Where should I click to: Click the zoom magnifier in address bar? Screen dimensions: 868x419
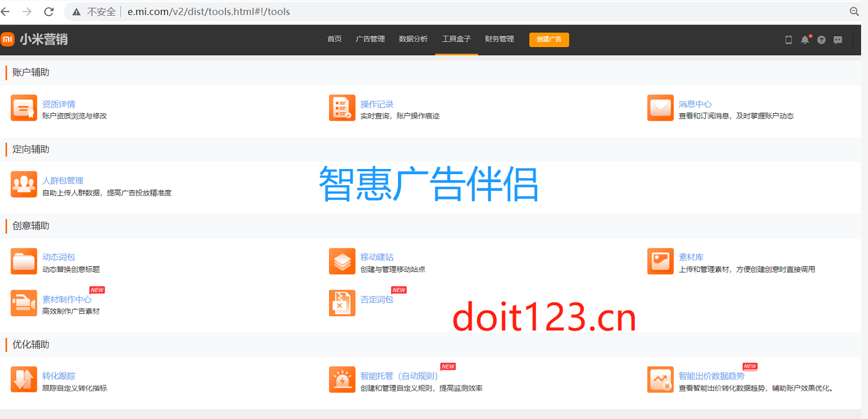pos(854,11)
